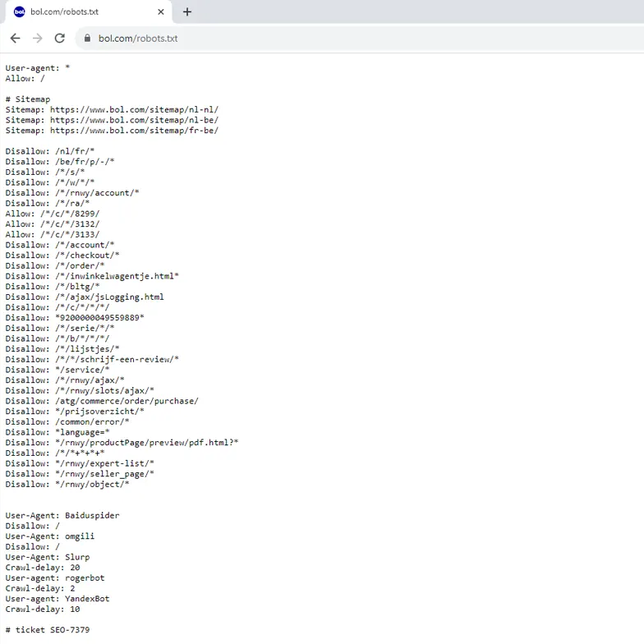Click the 'Allow: /' line
This screenshot has height=644, width=644.
pos(25,79)
